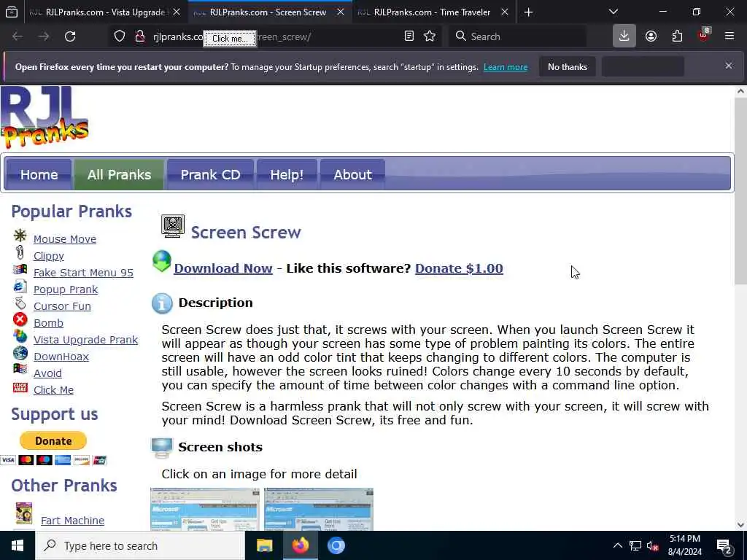Bookmark this page with the star

click(430, 36)
